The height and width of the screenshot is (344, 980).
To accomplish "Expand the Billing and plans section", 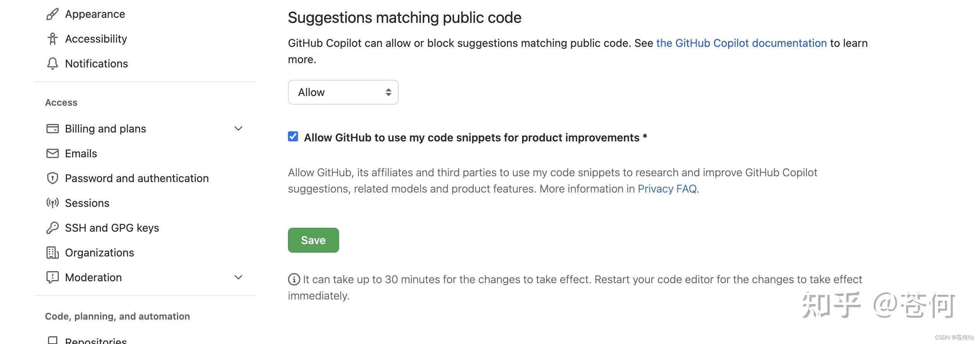I will pyautogui.click(x=238, y=128).
